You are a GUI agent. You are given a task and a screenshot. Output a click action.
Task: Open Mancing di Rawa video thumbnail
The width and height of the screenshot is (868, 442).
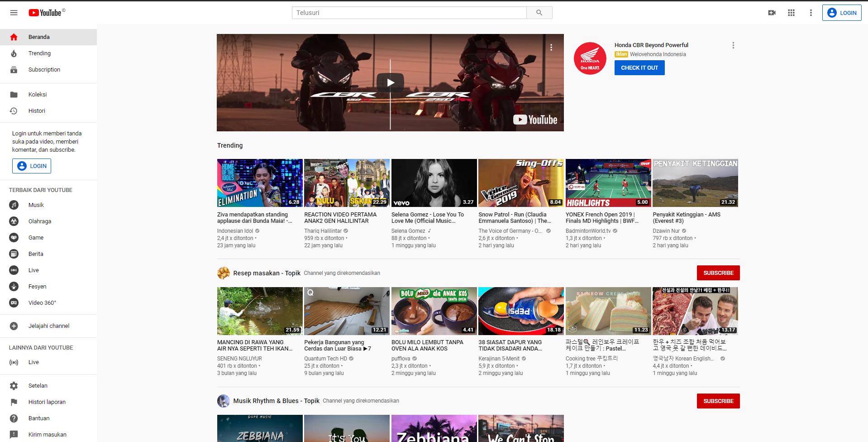coord(260,311)
